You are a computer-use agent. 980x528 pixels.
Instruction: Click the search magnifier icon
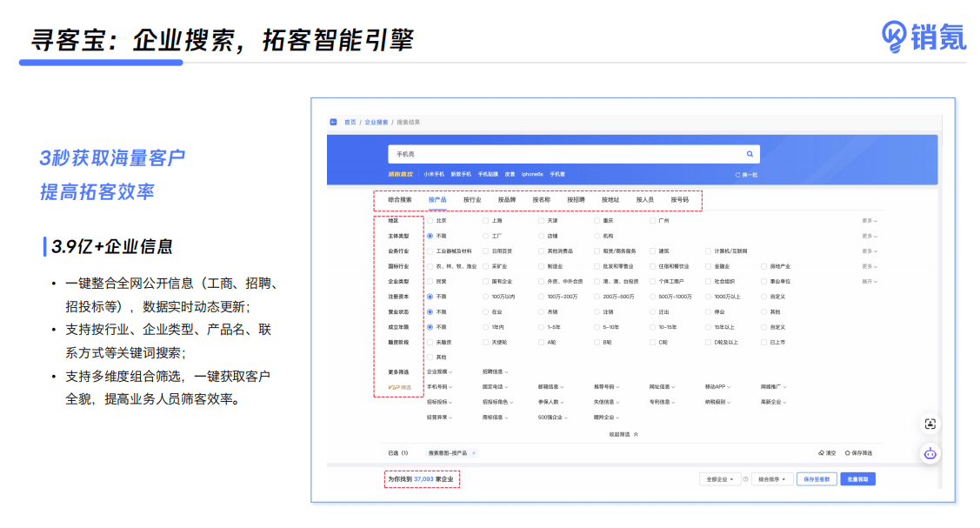(x=750, y=154)
